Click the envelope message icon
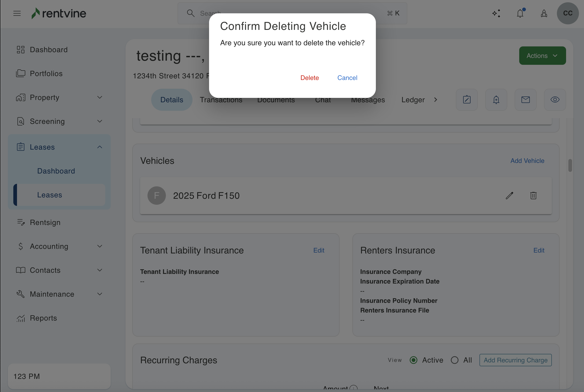This screenshot has height=392, width=584. 525,100
